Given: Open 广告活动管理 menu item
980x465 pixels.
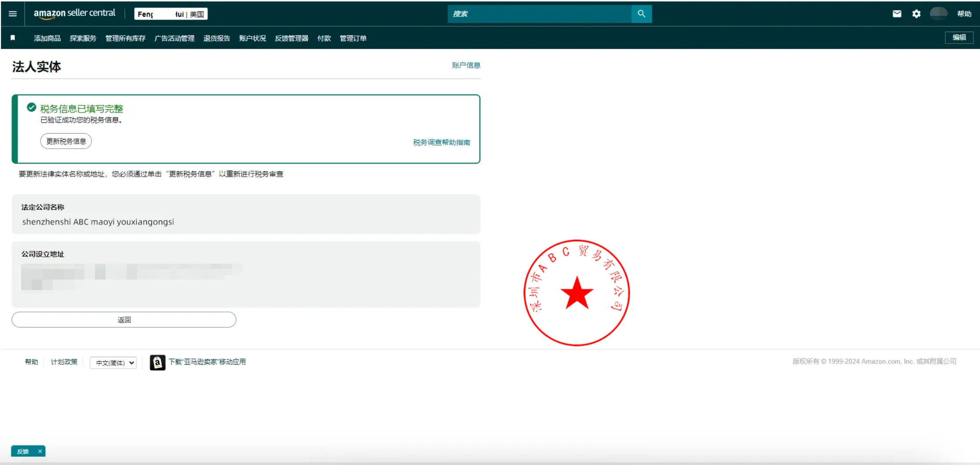Looking at the screenshot, I should pyautogui.click(x=174, y=38).
